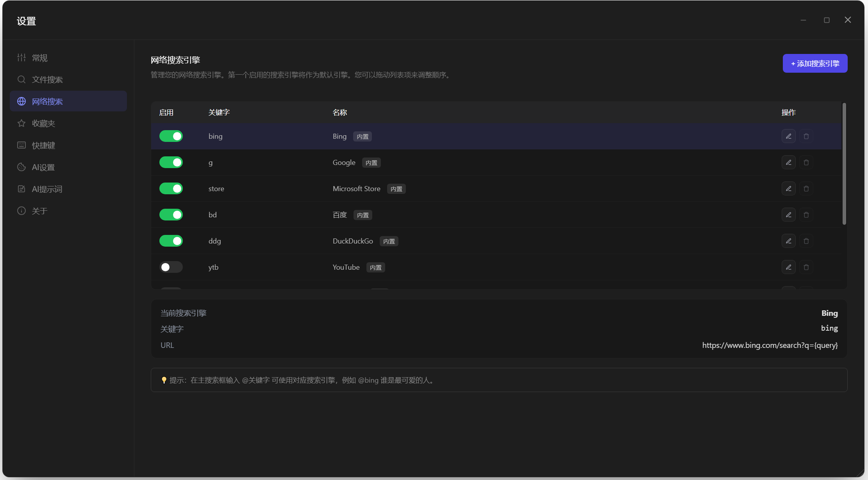Screen dimensions: 868x480
Task: Delete the YouTube search engine row
Action: click(806, 267)
